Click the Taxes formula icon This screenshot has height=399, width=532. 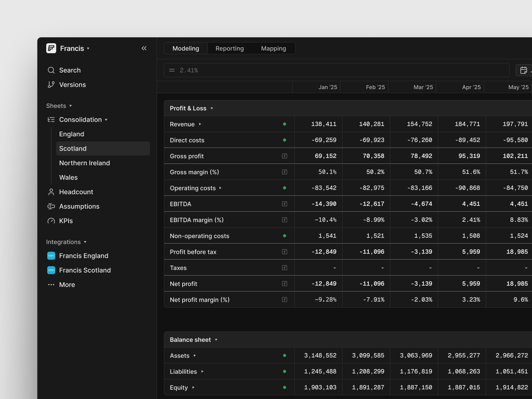click(x=285, y=268)
